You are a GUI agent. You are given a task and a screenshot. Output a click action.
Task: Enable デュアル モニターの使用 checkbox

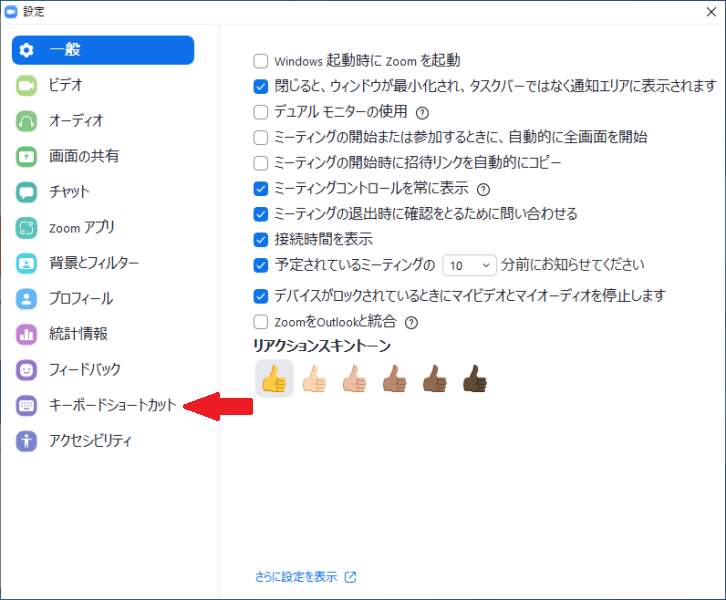tap(261, 112)
